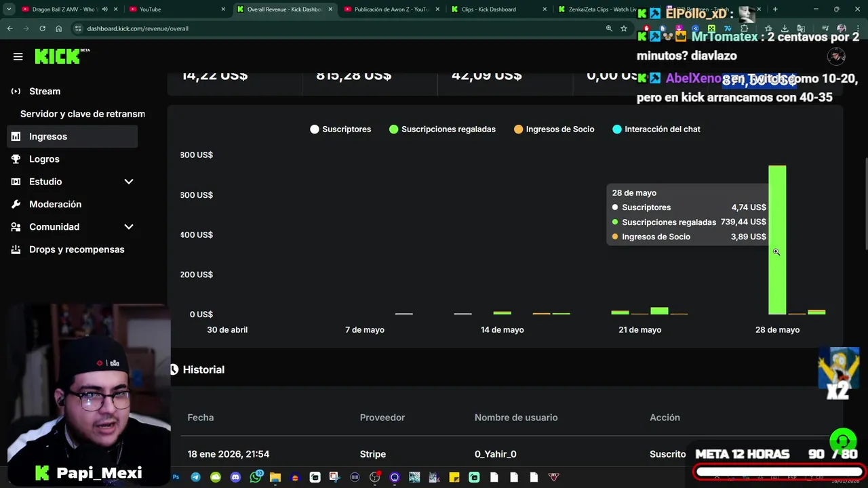This screenshot has width=868, height=488.
Task: Click the Historial section heading
Action: point(203,369)
